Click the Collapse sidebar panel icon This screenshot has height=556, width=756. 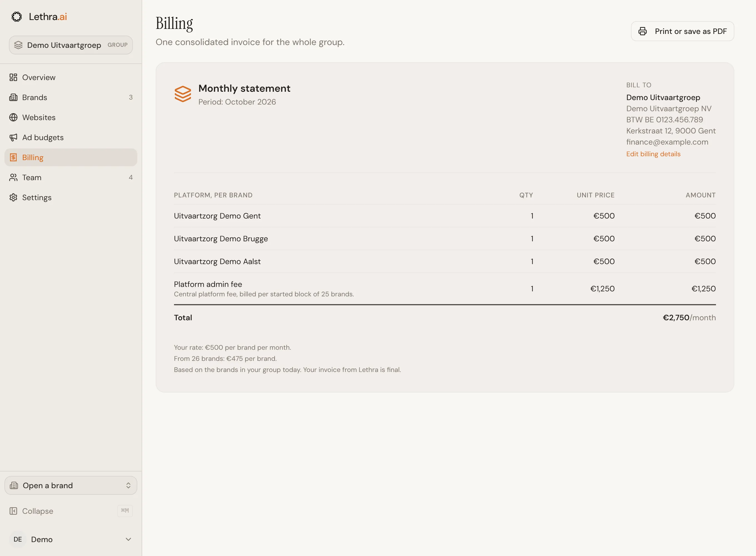point(13,511)
